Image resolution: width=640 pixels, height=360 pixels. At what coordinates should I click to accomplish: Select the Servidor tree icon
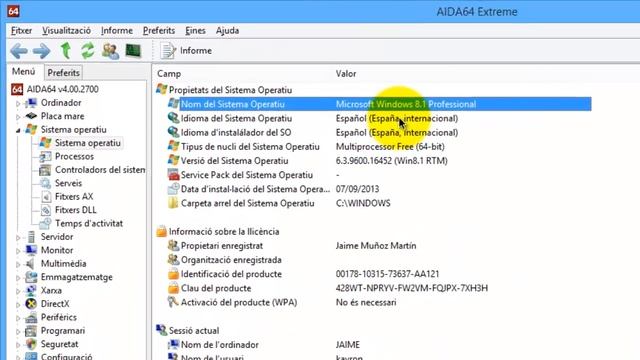(31, 237)
